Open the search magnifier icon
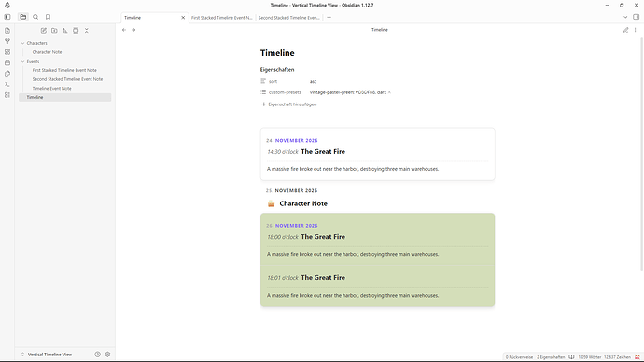 coord(35,17)
